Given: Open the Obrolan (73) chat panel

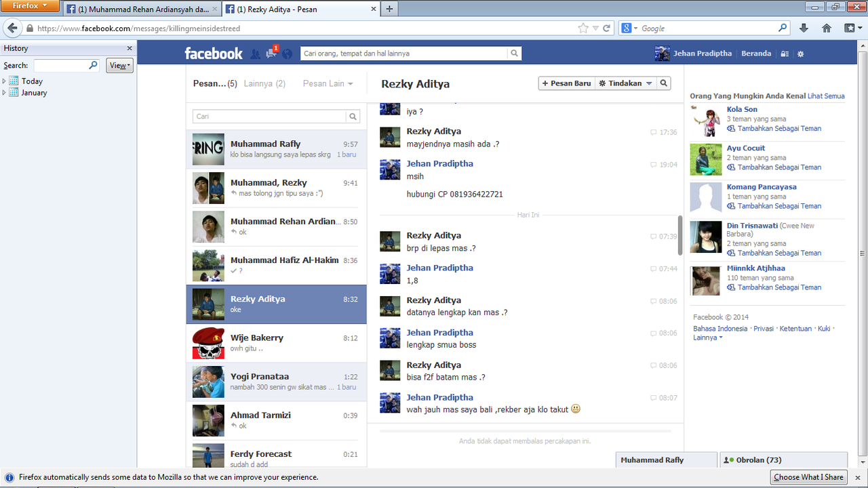Looking at the screenshot, I should [x=783, y=460].
